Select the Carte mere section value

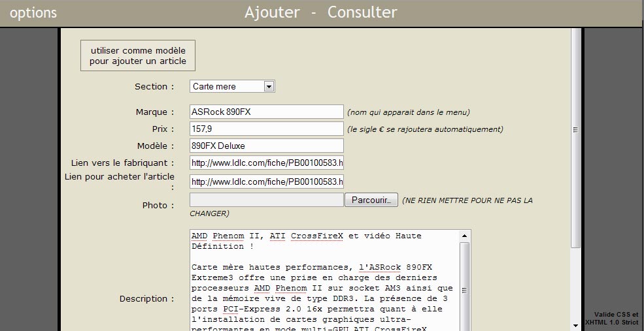click(226, 86)
